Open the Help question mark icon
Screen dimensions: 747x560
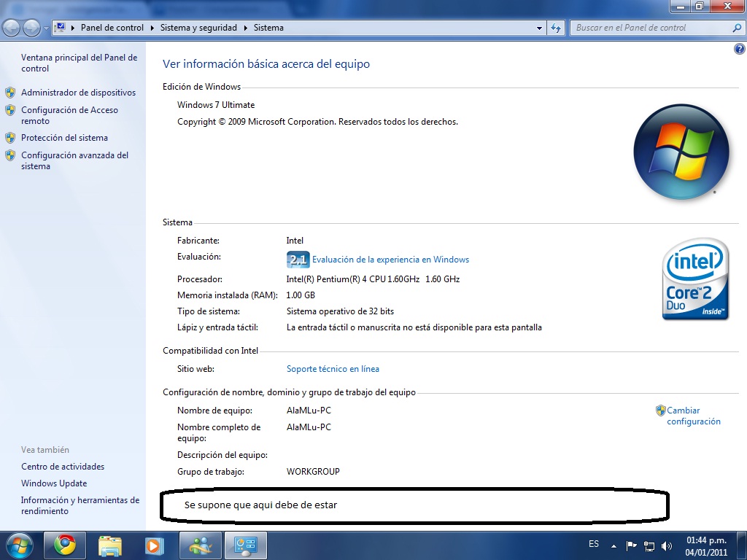[x=740, y=48]
